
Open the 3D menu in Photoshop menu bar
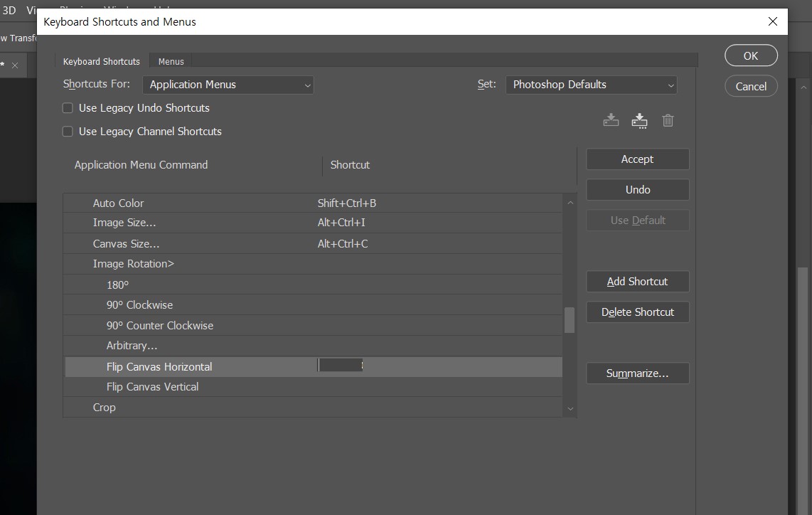[x=9, y=10]
